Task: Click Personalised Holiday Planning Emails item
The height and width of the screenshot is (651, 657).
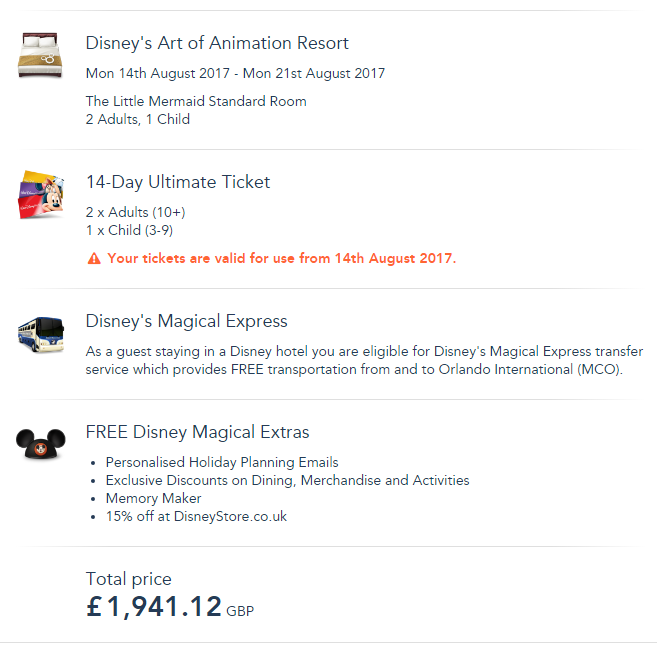Action: pyautogui.click(x=222, y=462)
